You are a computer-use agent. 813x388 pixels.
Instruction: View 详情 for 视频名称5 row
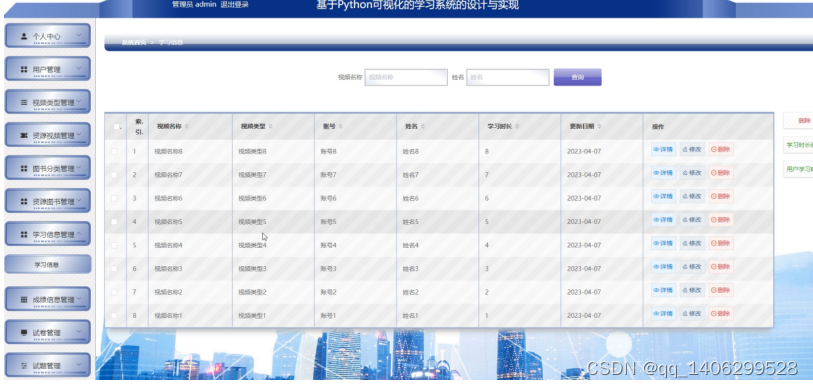click(664, 220)
